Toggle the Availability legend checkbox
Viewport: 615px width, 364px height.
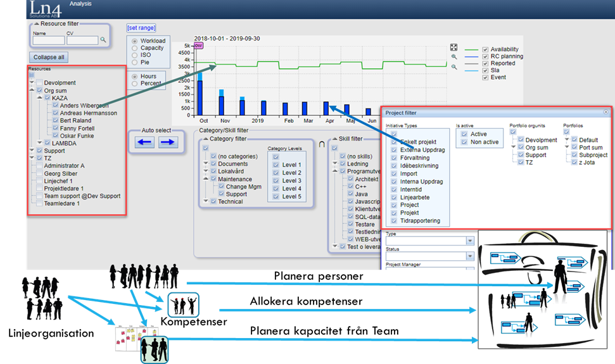[x=485, y=49]
